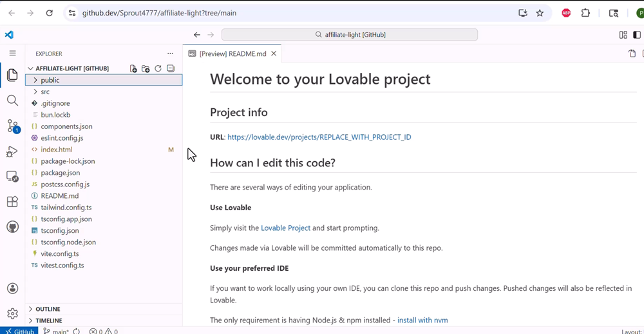Open the Accounts menu icon

[x=12, y=288]
